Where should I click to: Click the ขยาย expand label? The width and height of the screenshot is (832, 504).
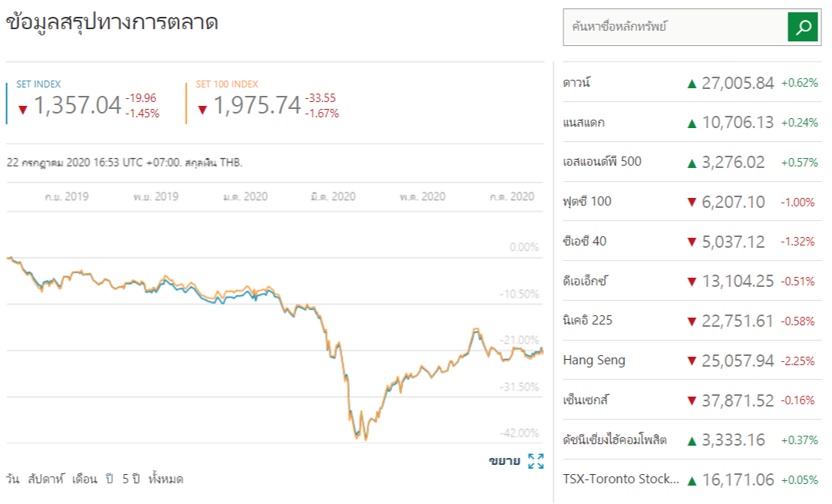point(504,461)
